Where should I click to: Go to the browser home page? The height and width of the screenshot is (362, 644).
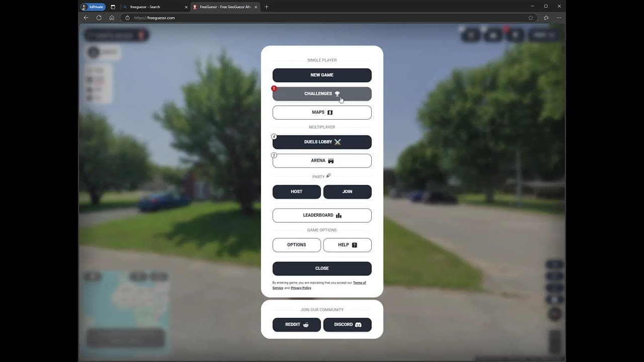[x=112, y=18]
